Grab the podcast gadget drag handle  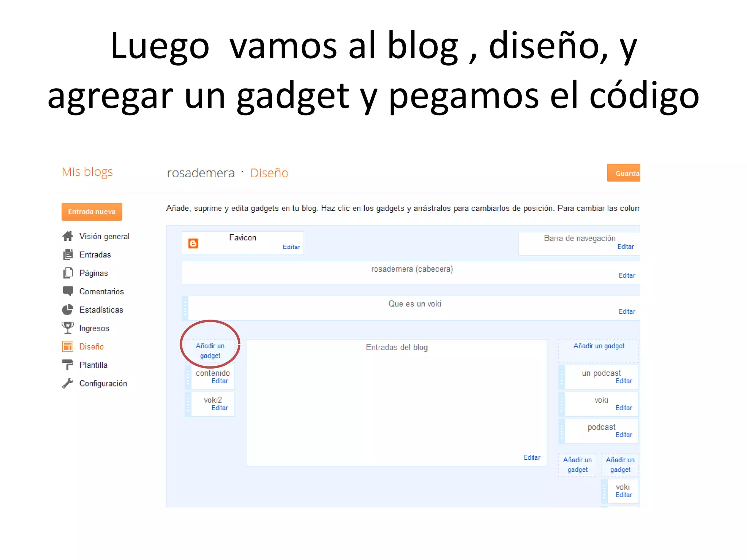click(562, 431)
